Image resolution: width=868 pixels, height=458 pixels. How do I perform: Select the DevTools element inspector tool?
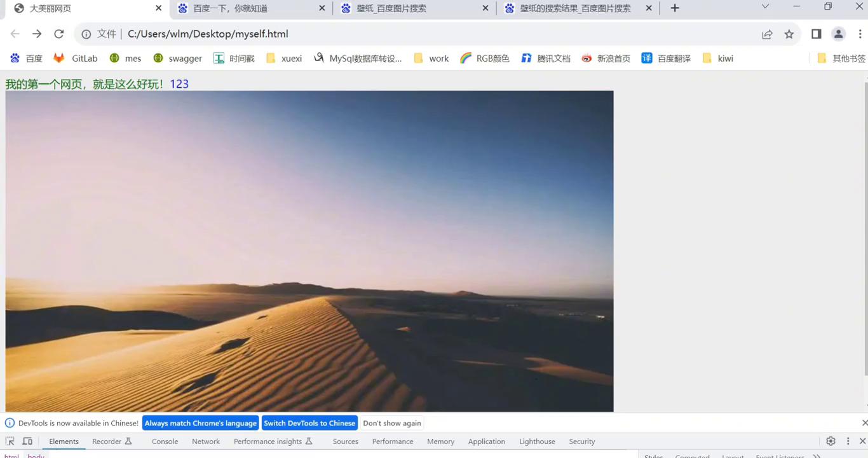[10, 440]
